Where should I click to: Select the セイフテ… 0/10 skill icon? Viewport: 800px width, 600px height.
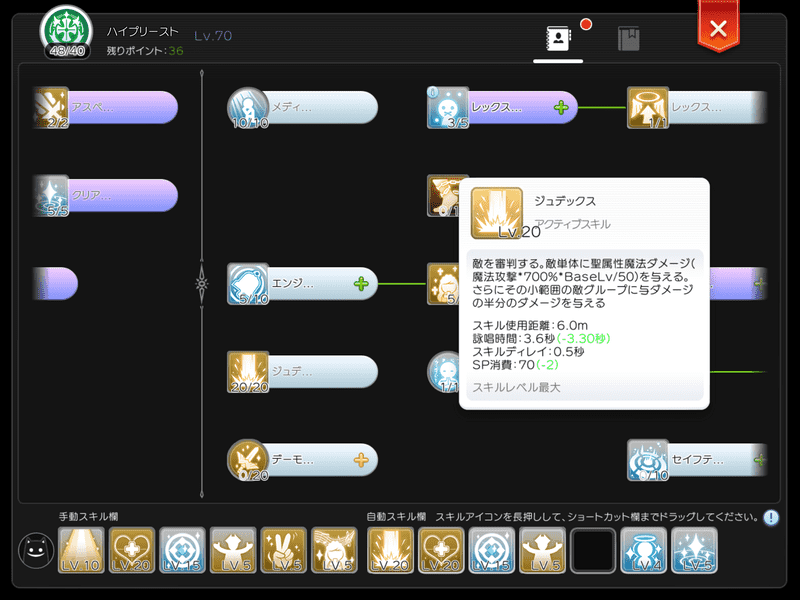[x=647, y=460]
